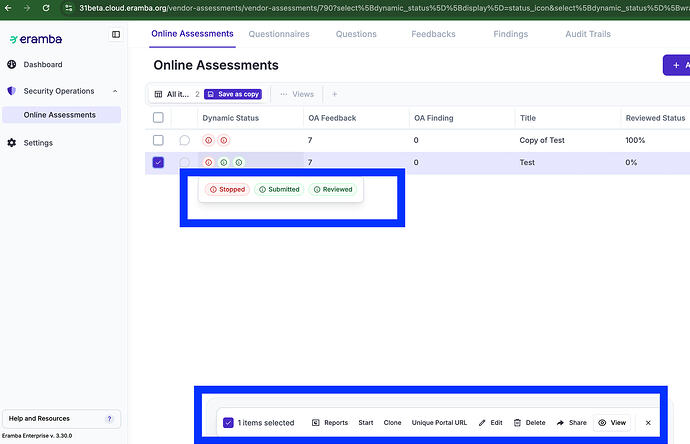The width and height of the screenshot is (690, 444).
Task: Click the 0% reviewed status value
Action: pyautogui.click(x=631, y=162)
